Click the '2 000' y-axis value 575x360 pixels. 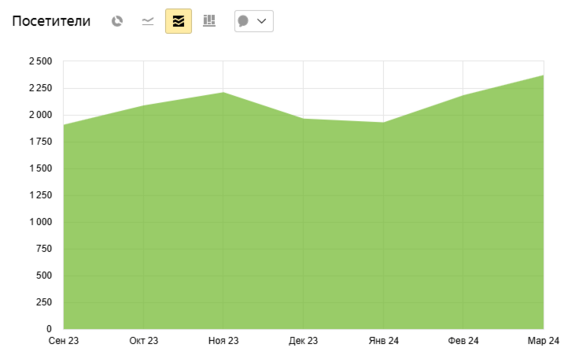pyautogui.click(x=41, y=115)
